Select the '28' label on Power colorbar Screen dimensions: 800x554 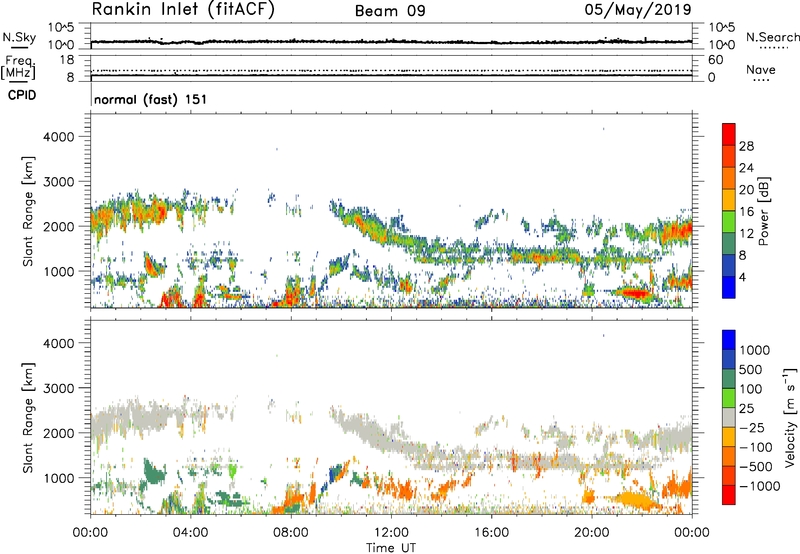[x=746, y=146]
